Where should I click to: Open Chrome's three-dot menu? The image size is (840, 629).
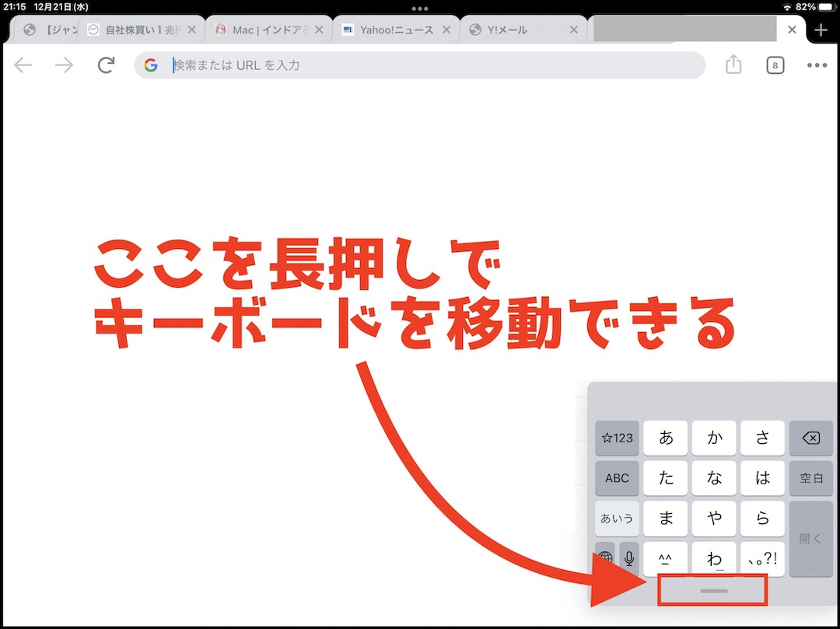pyautogui.click(x=817, y=65)
